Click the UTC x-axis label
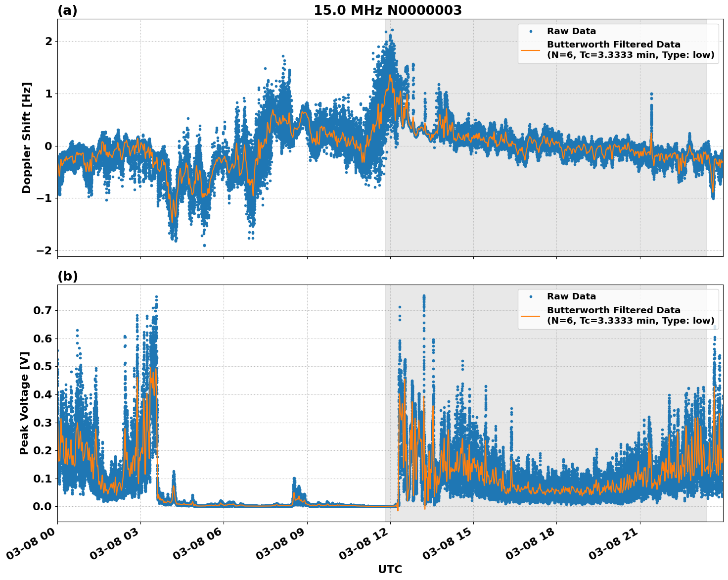 pos(390,569)
